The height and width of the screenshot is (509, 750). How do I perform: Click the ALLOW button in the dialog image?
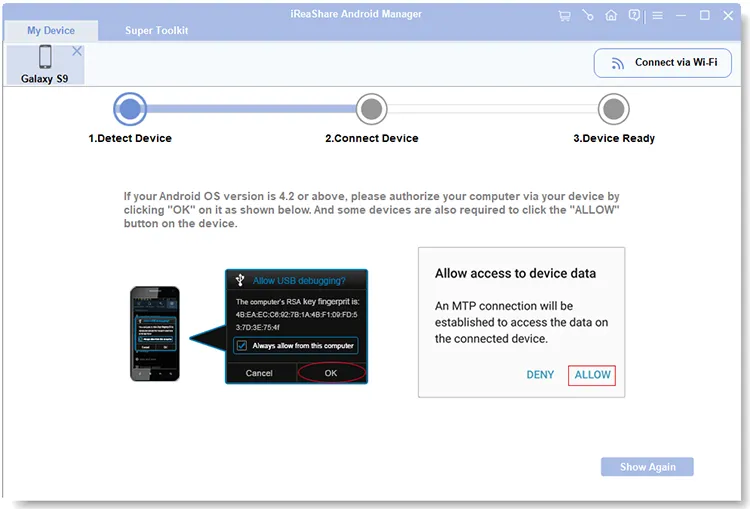(x=592, y=375)
